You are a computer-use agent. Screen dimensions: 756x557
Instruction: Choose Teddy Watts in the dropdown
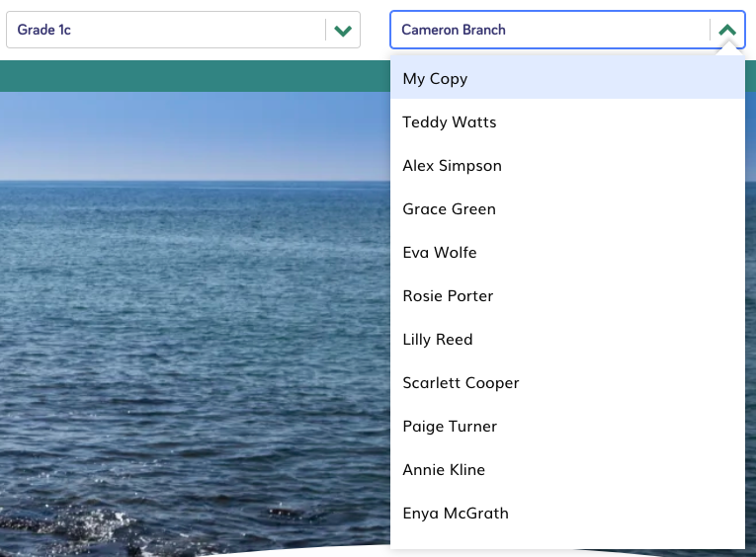coord(450,122)
